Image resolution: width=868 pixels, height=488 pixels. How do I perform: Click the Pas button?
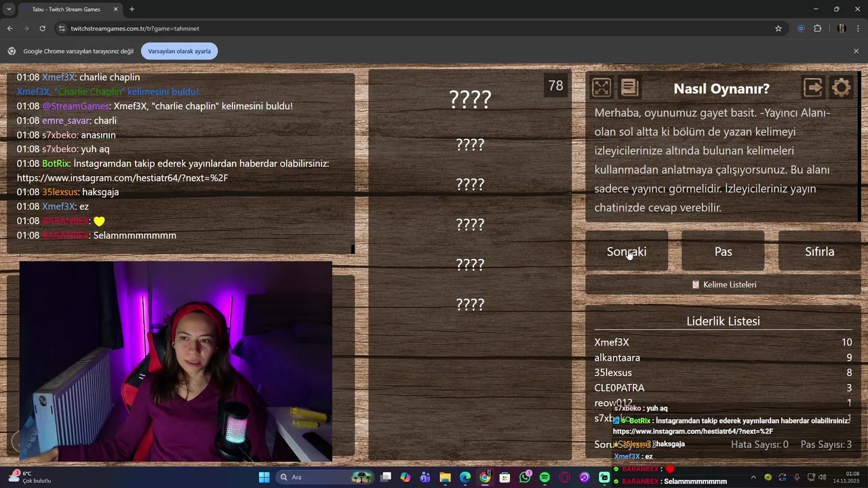pos(723,251)
